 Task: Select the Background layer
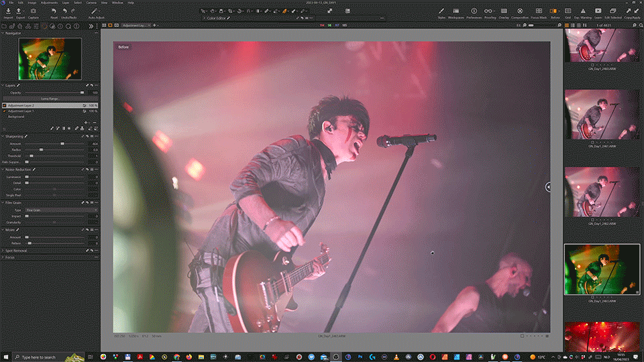coord(16,117)
